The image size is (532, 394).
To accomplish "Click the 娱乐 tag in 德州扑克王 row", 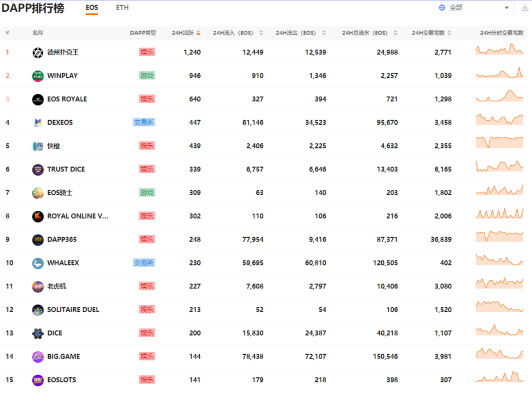I will pyautogui.click(x=147, y=52).
